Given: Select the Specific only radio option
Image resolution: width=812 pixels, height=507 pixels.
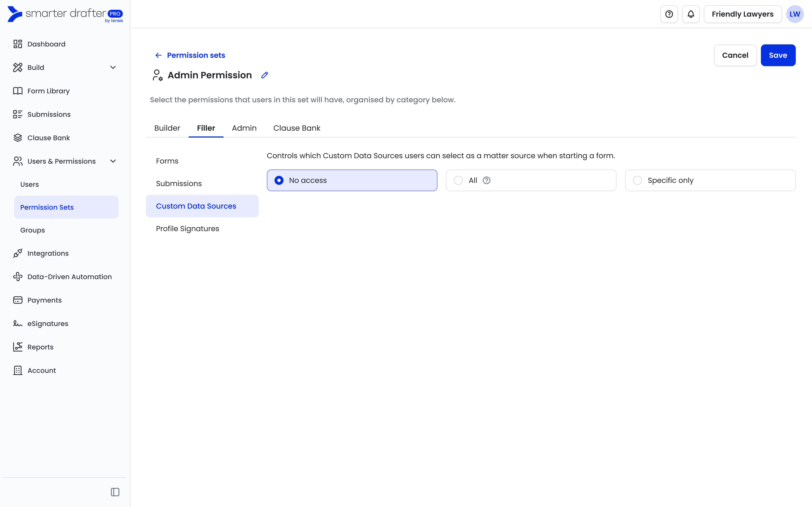Looking at the screenshot, I should [637, 180].
